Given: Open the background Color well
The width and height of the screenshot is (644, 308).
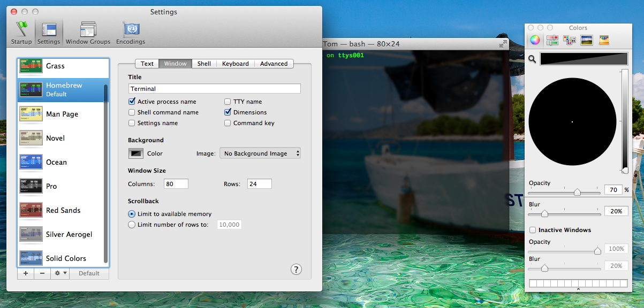Looking at the screenshot, I should 136,153.
